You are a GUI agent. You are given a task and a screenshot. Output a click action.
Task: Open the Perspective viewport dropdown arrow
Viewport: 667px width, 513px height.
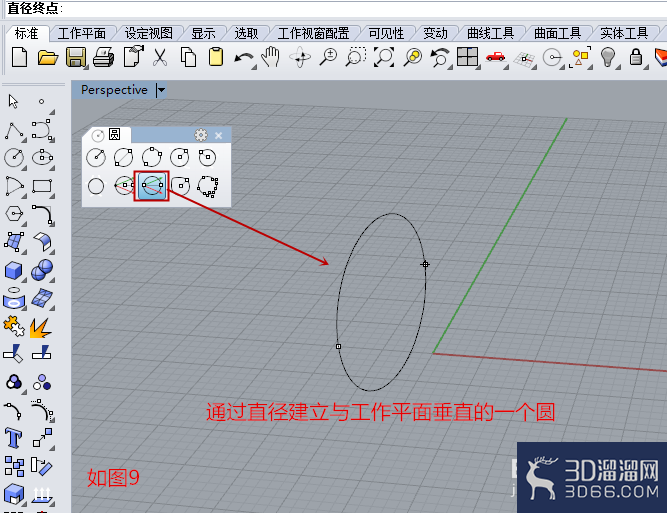161,90
